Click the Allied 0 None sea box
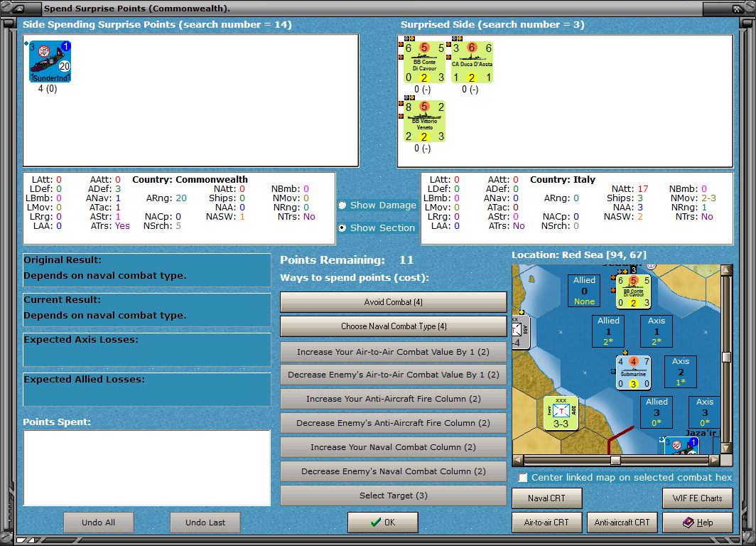This screenshot has height=546, width=756. pos(584,291)
